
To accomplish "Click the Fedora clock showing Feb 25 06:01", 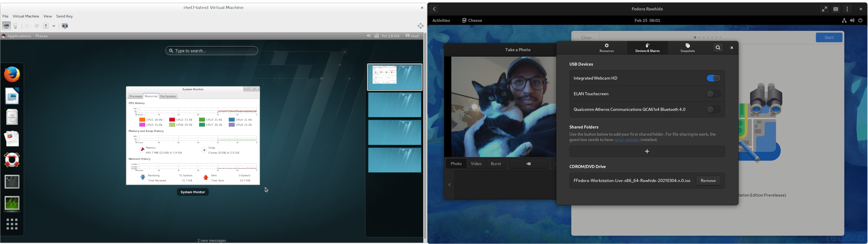I will (647, 20).
